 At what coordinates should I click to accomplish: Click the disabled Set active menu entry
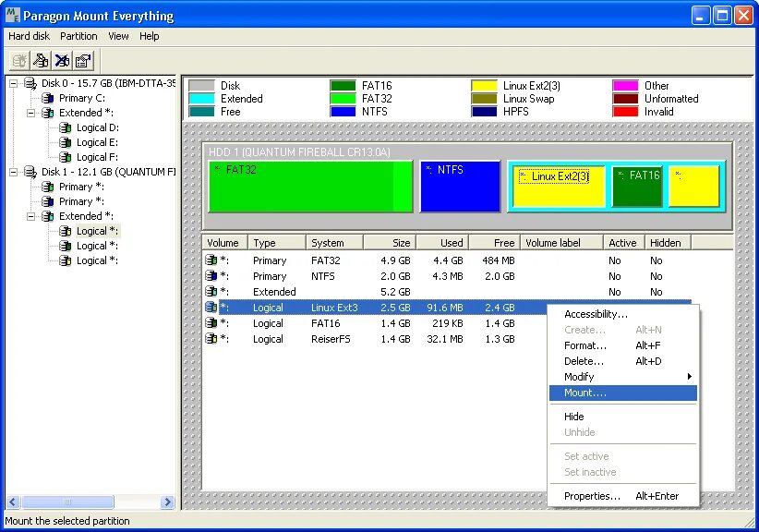click(623, 456)
